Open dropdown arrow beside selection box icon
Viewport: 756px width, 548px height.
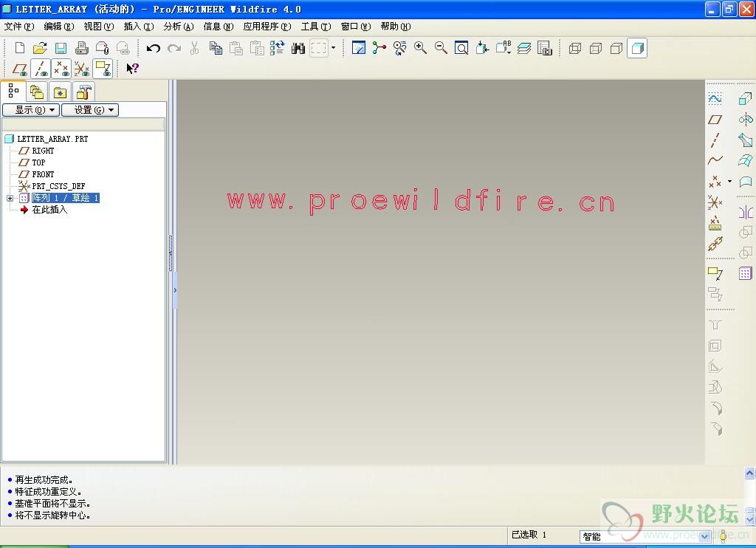[333, 48]
